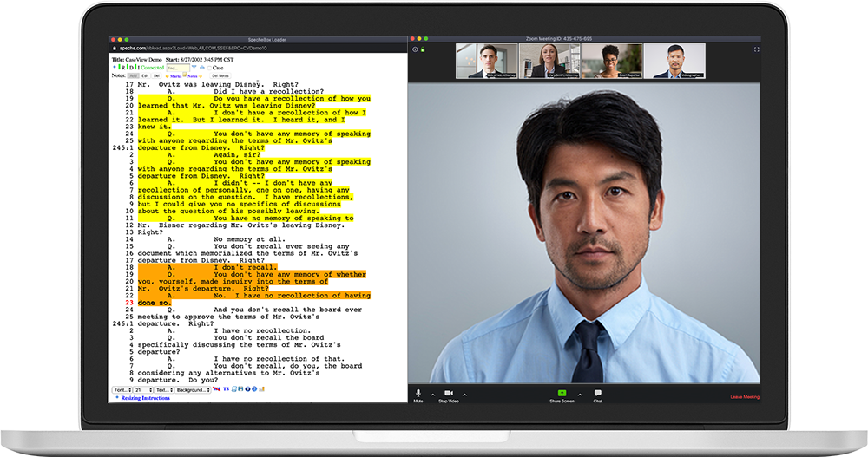Click the Del Notes button
This screenshot has width=868, height=457.
click(220, 76)
